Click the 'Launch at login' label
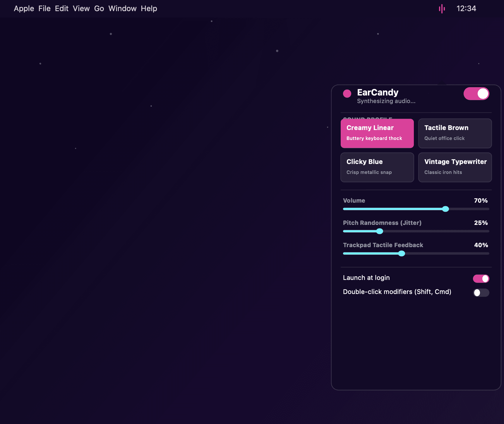Viewport: 504px width, 424px height. 366,278
